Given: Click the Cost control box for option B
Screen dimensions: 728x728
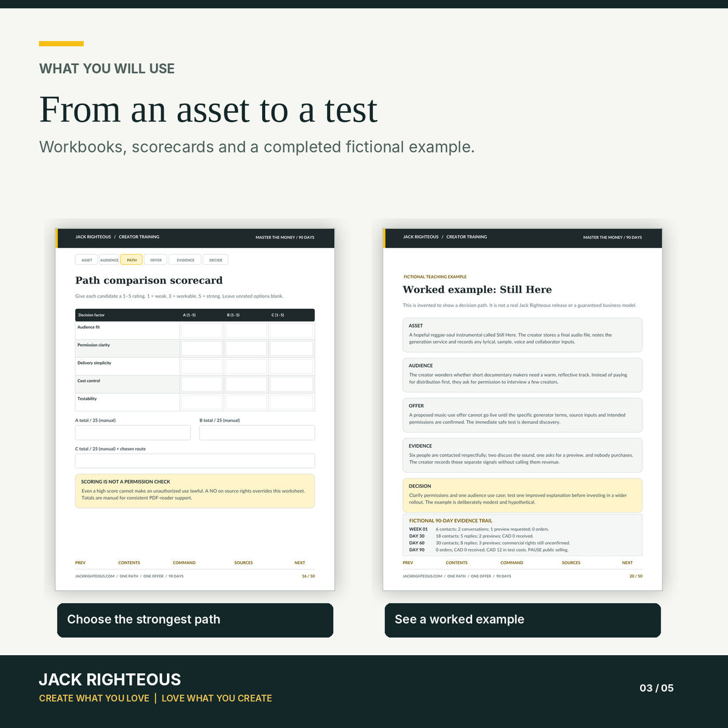Looking at the screenshot, I should pyautogui.click(x=246, y=384).
